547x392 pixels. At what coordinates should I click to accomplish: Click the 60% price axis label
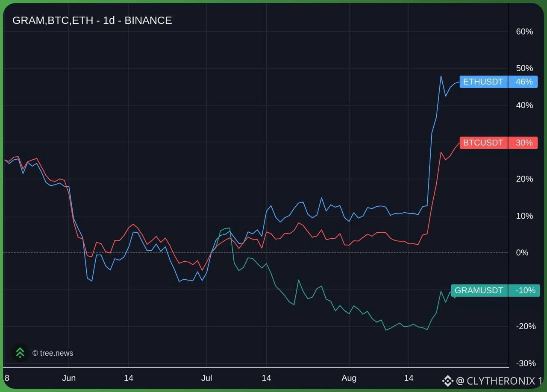point(524,32)
